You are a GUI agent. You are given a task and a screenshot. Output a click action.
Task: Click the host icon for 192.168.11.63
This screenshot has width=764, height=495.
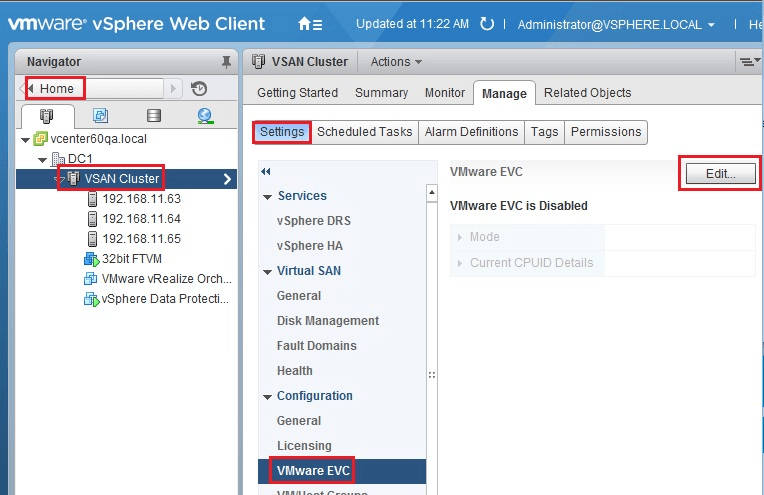(92, 199)
